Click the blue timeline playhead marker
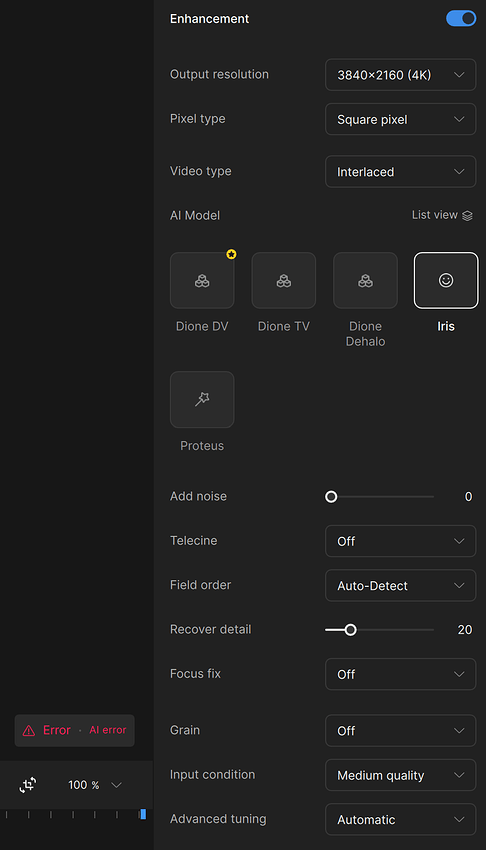The height and width of the screenshot is (850, 486). point(143,814)
